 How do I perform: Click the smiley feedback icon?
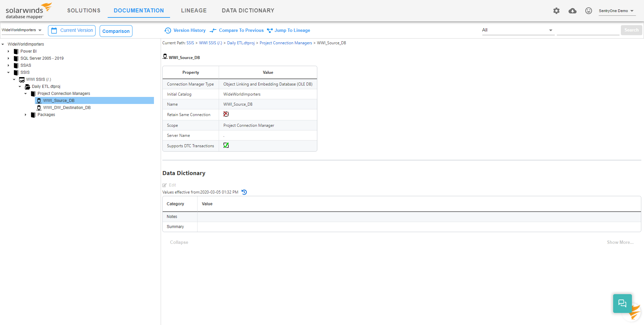pos(589,11)
